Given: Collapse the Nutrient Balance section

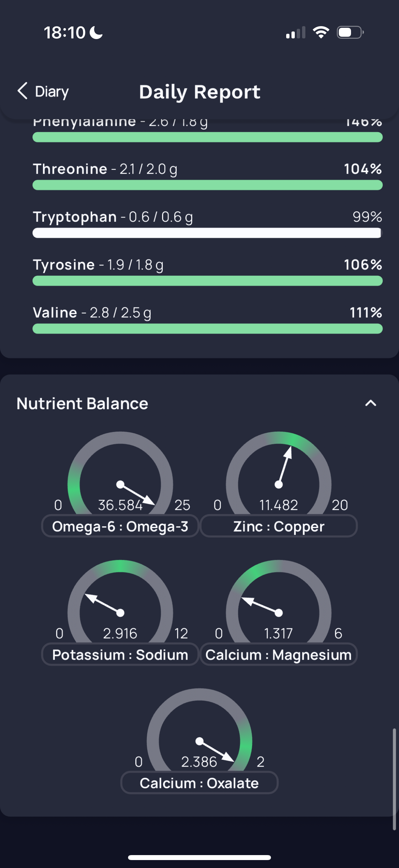Looking at the screenshot, I should 370,403.
